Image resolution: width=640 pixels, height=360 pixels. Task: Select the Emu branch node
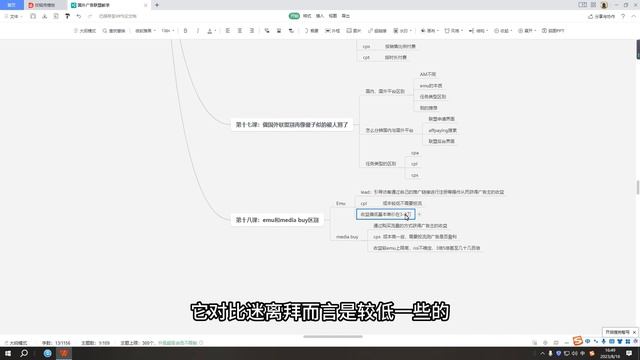340,203
